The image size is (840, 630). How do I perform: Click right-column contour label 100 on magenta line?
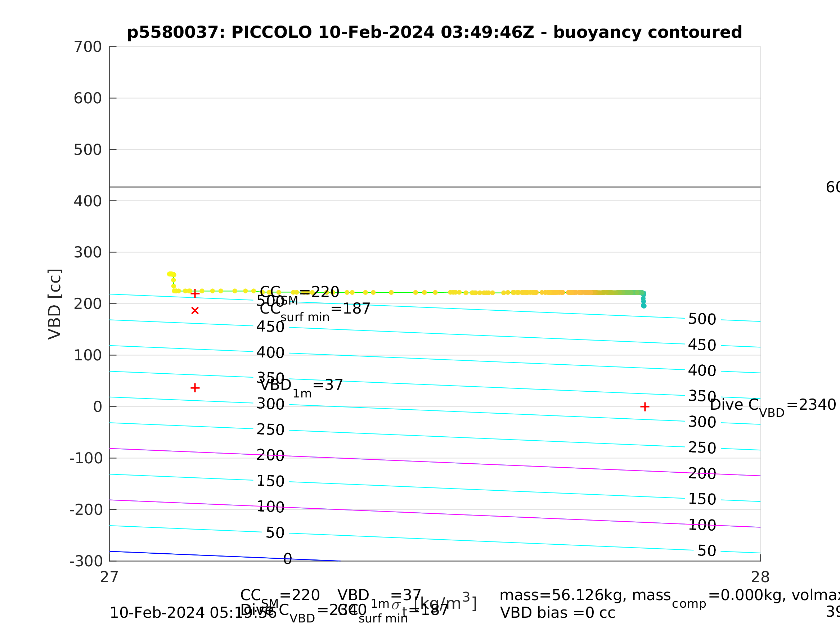pos(702,525)
